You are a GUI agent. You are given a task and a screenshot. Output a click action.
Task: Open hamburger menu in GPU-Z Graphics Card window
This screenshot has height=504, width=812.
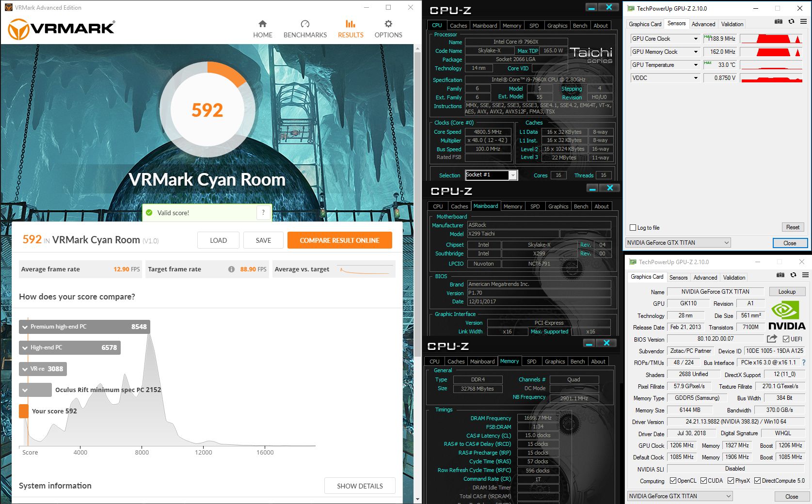(805, 275)
